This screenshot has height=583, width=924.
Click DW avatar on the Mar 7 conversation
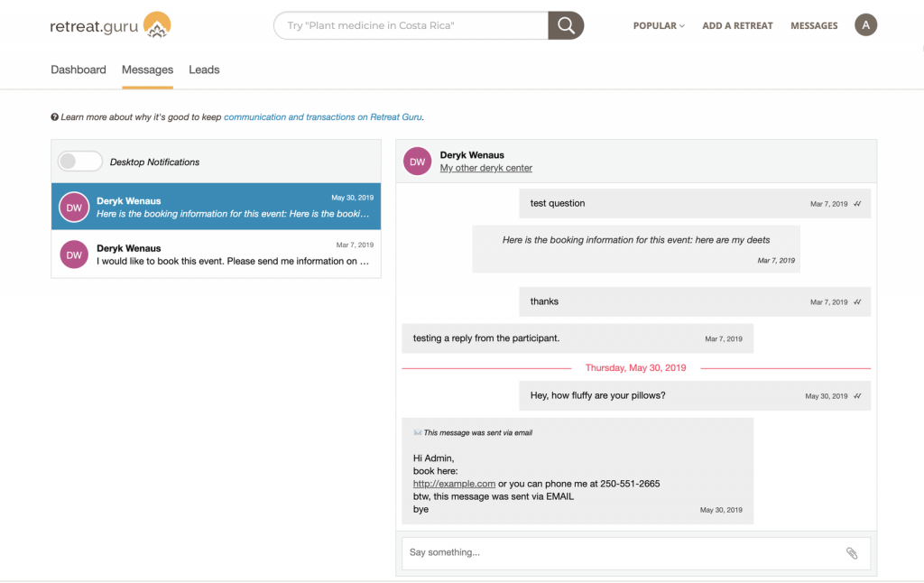(x=73, y=254)
